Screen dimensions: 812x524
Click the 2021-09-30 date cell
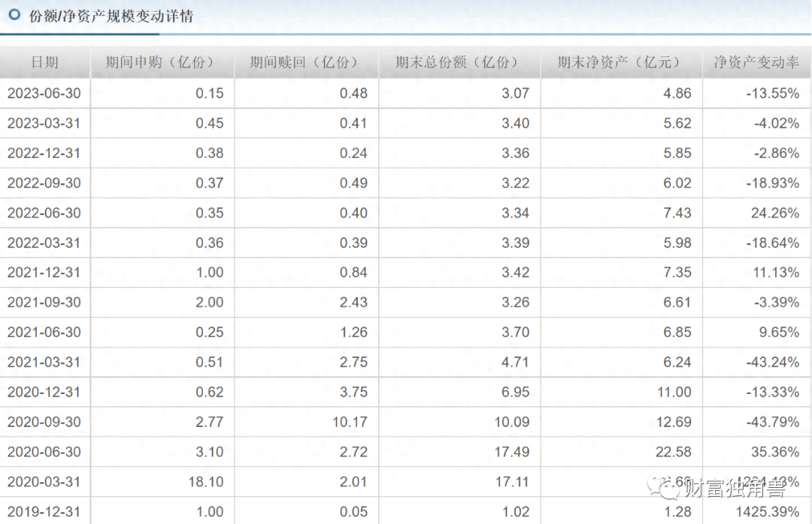(x=44, y=302)
